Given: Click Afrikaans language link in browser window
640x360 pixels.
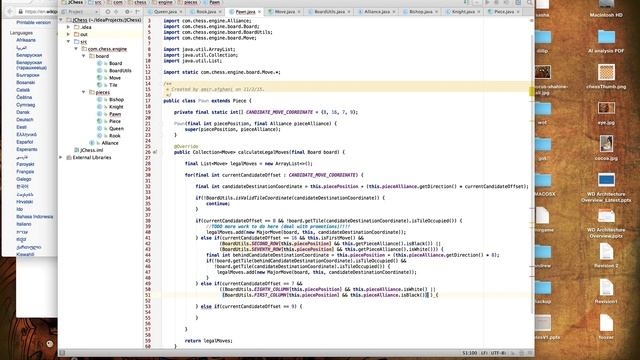Looking at the screenshot, I should pyautogui.click(x=26, y=40).
